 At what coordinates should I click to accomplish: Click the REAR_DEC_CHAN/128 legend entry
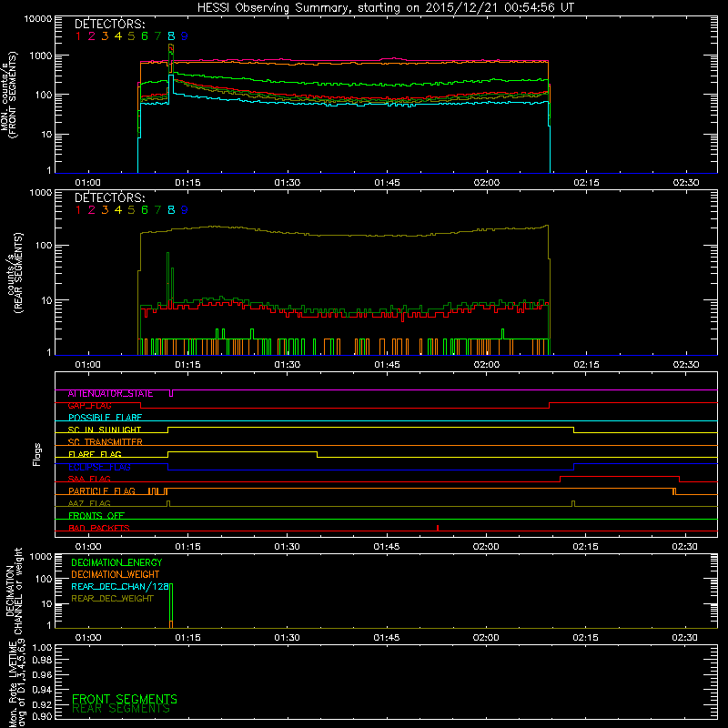(120, 587)
